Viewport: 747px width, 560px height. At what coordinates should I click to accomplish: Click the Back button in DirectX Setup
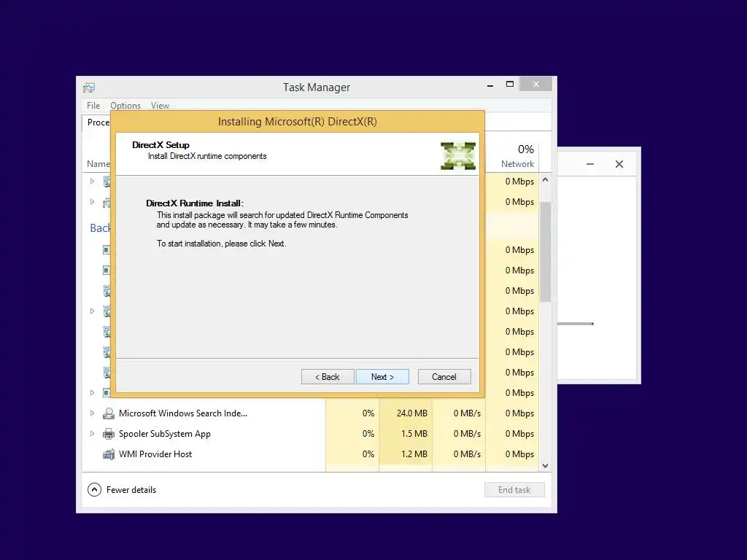coord(328,377)
